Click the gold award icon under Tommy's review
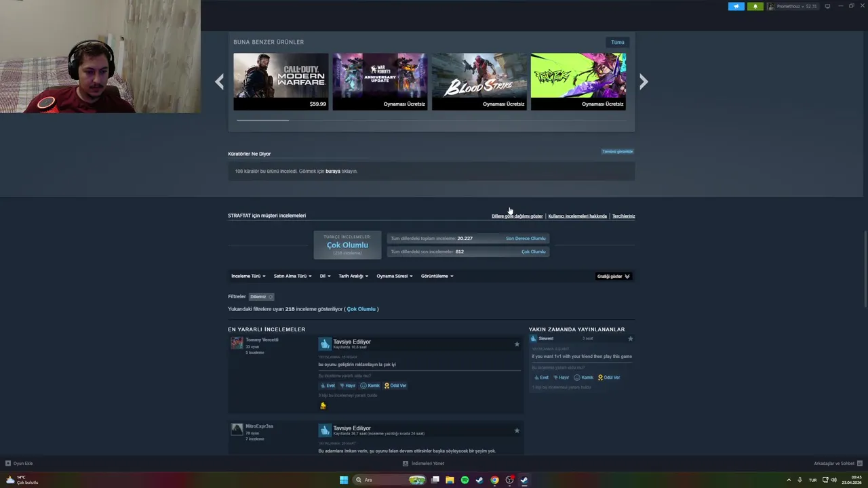Viewport: 868px width, 488px height. coord(323,405)
